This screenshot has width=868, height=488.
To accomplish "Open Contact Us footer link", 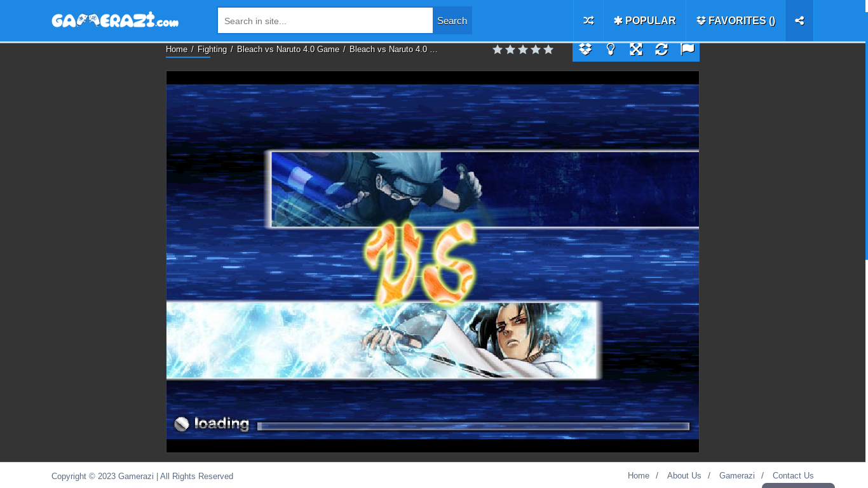I will pos(793,476).
